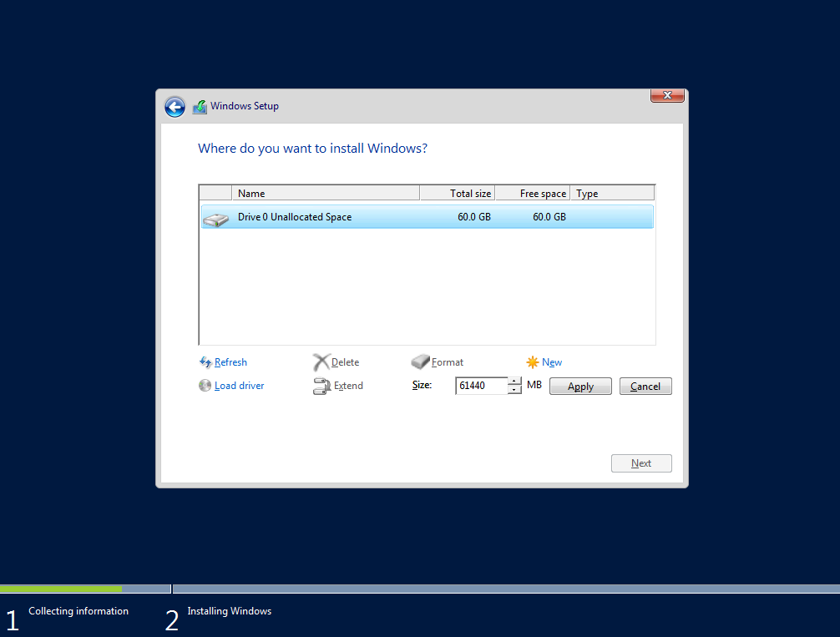Sort by the Name column header
The image size is (840, 637).
pos(325,194)
